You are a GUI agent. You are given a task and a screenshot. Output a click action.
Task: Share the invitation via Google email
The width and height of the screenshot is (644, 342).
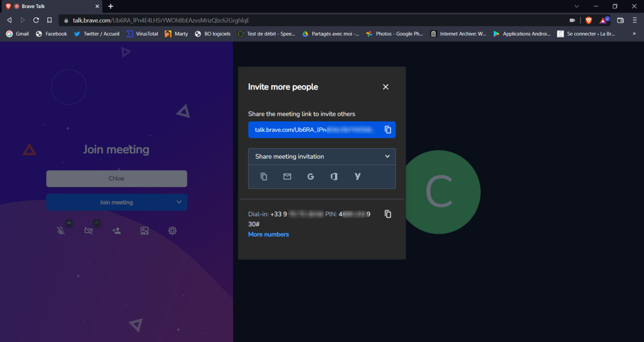point(311,176)
